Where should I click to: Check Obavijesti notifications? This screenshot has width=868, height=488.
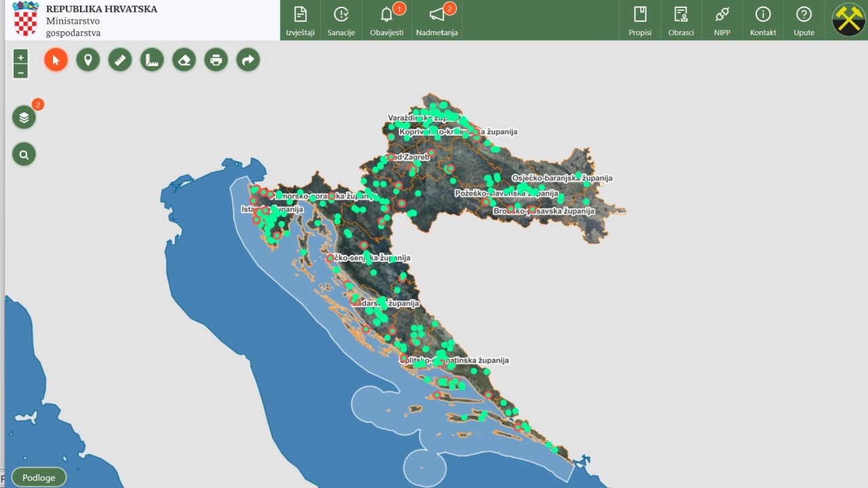coord(387,20)
